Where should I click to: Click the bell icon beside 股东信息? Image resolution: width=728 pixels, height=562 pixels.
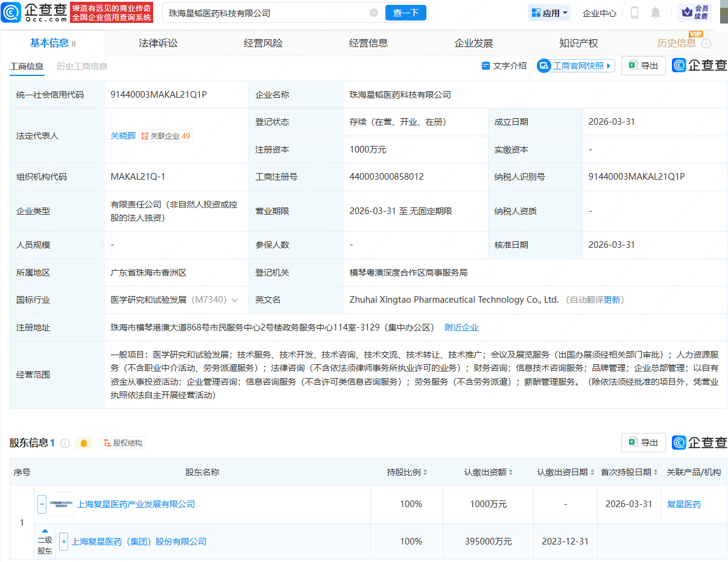(x=84, y=443)
